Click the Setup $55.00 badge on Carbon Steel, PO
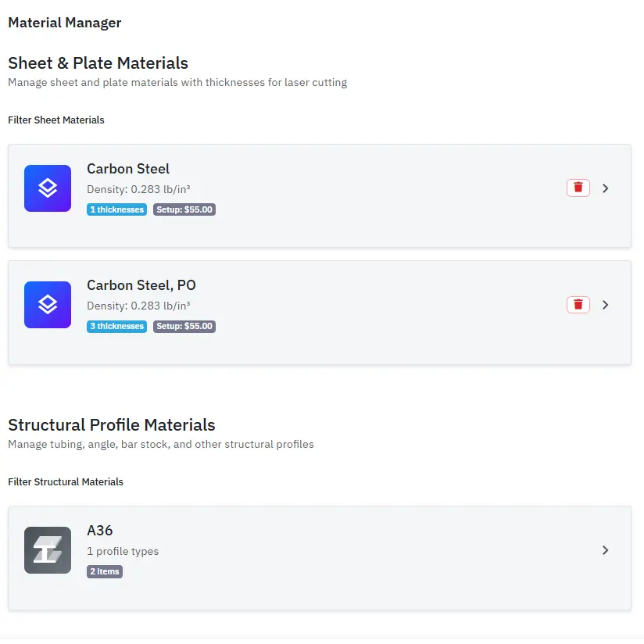The width and height of the screenshot is (644, 644). 184,326
